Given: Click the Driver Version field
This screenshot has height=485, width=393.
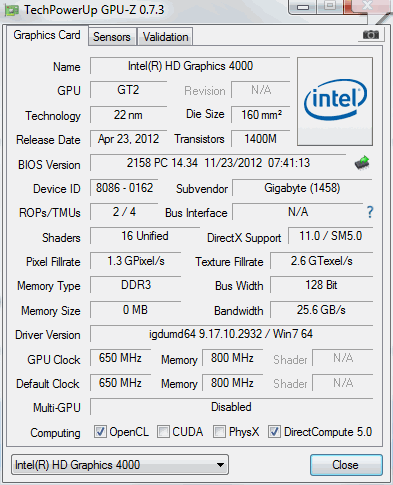Looking at the screenshot, I should click(x=231, y=334).
